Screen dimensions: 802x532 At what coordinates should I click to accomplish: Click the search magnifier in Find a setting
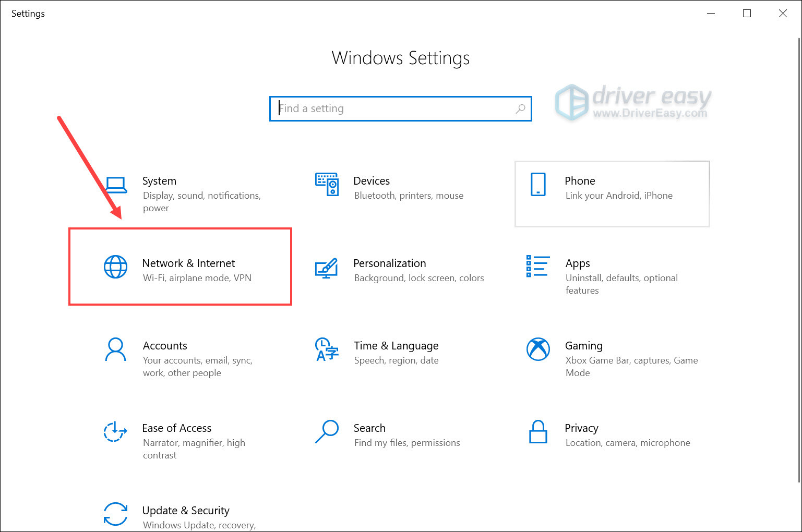(520, 108)
